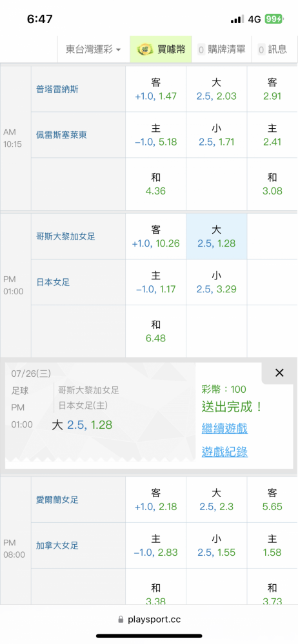Viewport: 298px width, 644px height.
Task: Pick 主 –1.0, 1.17 for 日本女足
Action: 155,282
